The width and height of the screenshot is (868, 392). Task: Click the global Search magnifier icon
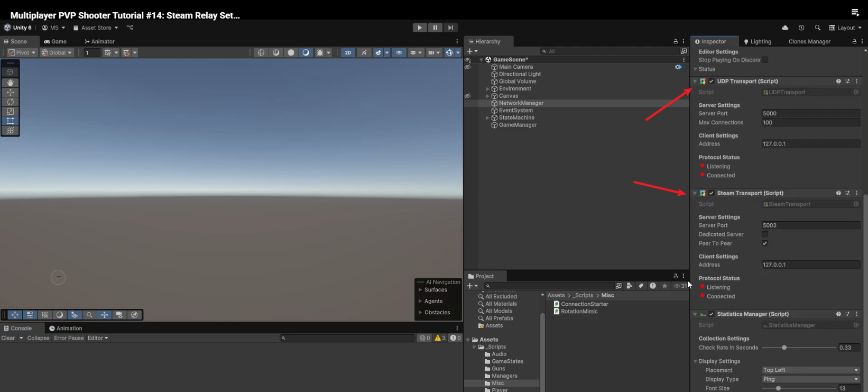point(818,28)
